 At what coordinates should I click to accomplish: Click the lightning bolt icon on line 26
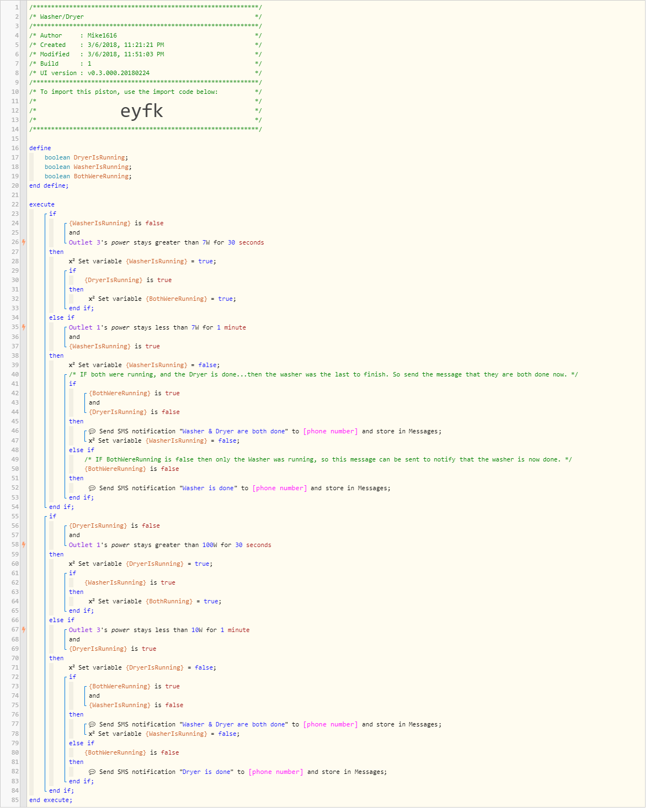(24, 242)
